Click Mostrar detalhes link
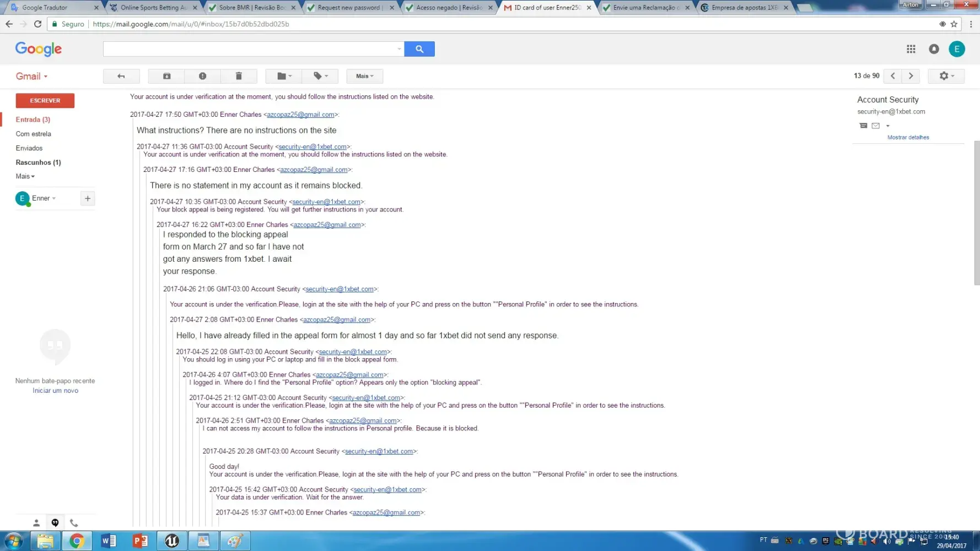980x551 pixels. pyautogui.click(x=908, y=137)
